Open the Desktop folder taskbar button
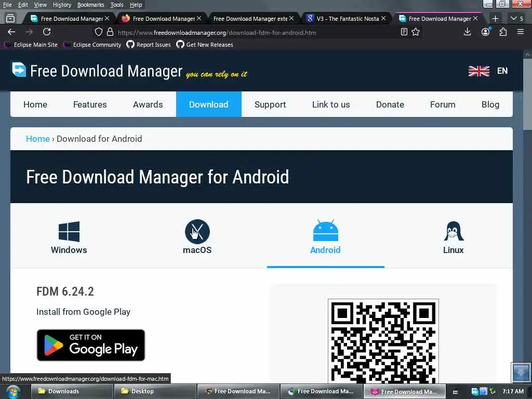This screenshot has width=532, height=399. coord(155,391)
